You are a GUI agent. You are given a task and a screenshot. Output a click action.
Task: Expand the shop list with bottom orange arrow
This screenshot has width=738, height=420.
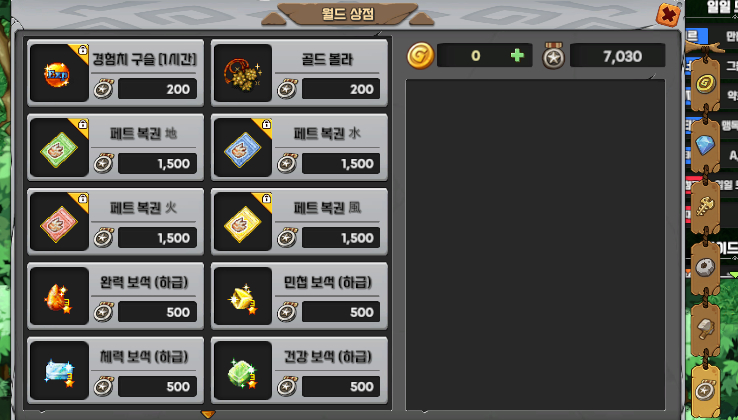click(x=208, y=414)
